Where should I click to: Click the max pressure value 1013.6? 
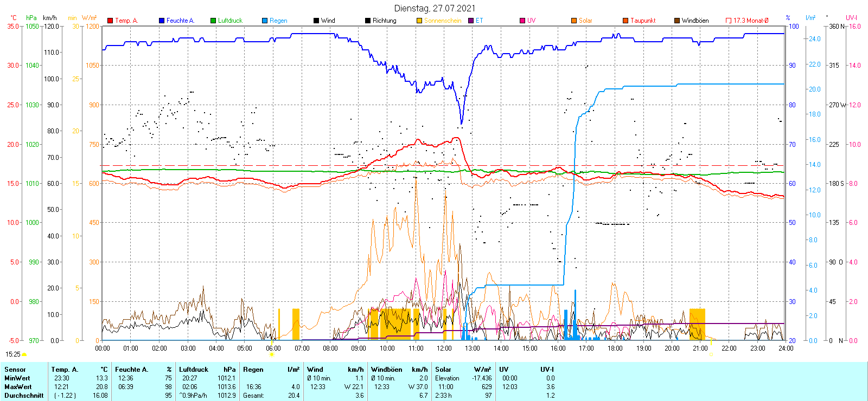227,387
